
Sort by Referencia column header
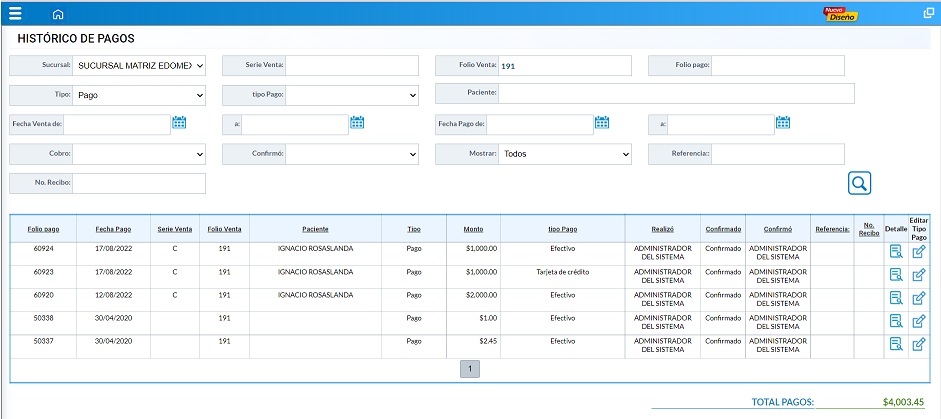(x=832, y=229)
